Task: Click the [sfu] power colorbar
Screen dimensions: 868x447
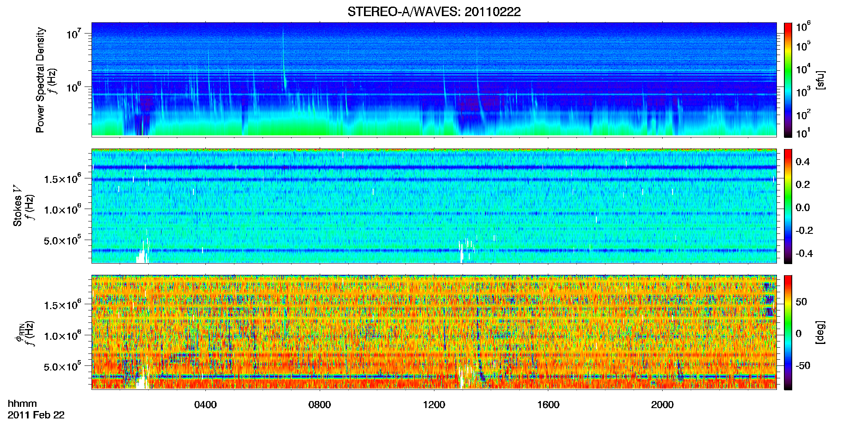Action: coord(788,80)
